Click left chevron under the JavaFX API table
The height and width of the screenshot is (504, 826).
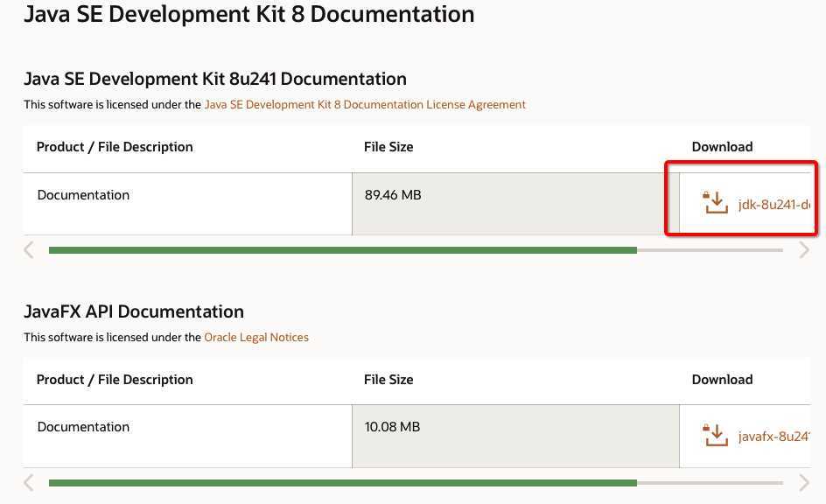tap(29, 482)
